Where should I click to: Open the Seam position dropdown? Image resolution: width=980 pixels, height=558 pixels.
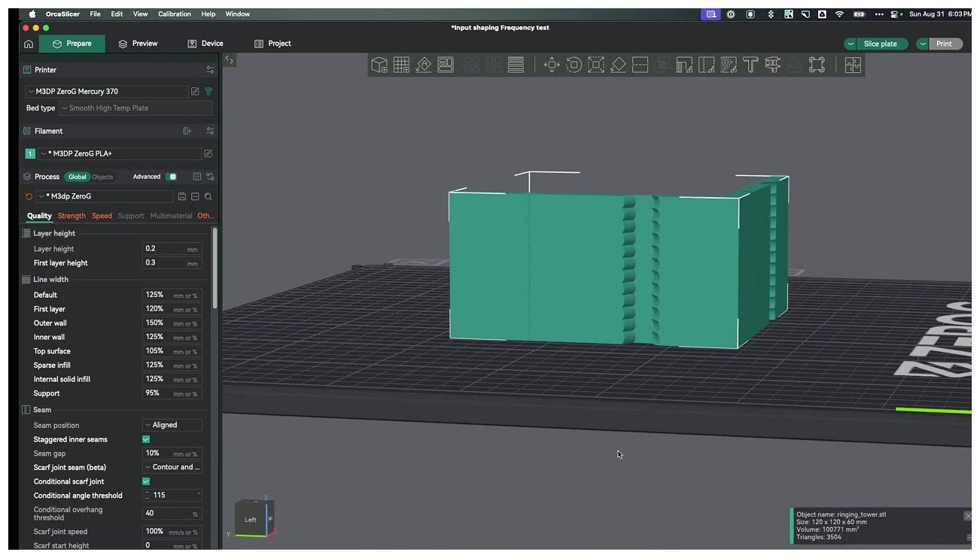[172, 425]
